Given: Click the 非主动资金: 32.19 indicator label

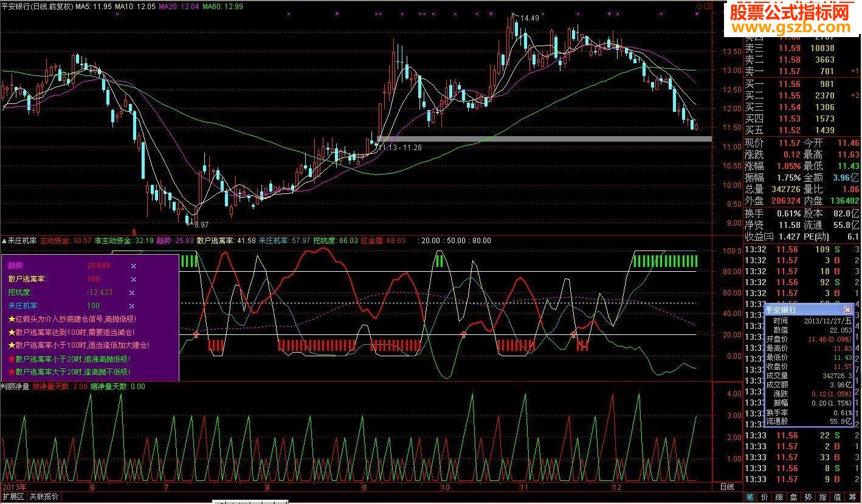Looking at the screenshot, I should [124, 241].
